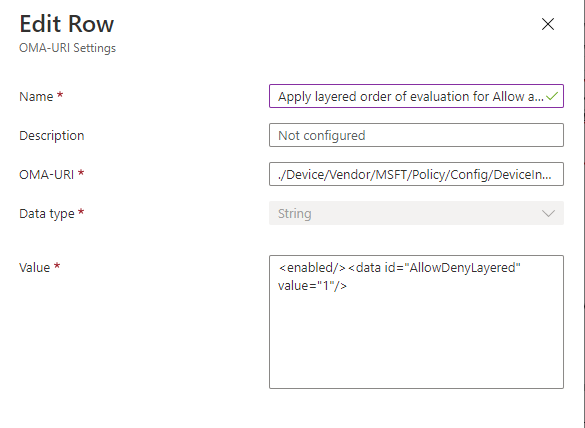Click the red required asterisk beside OMA-URI

point(81,173)
